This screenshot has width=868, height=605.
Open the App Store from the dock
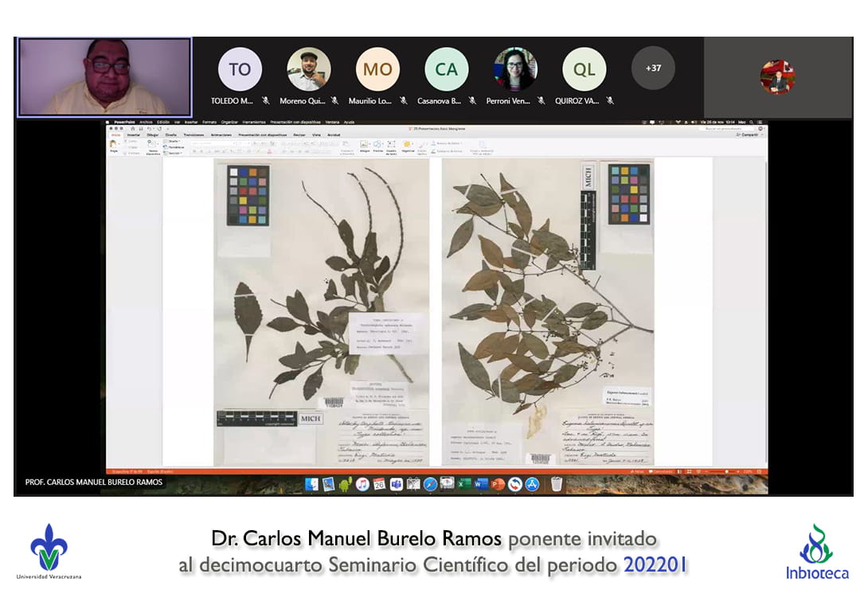click(532, 484)
